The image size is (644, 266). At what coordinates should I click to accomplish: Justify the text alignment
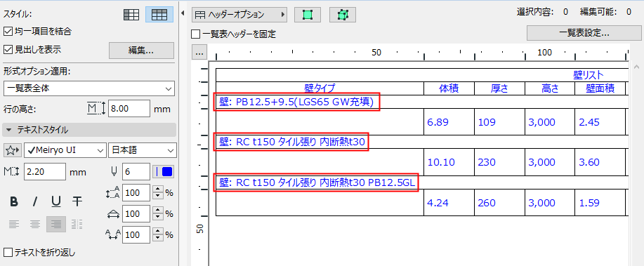pyautogui.click(x=77, y=224)
